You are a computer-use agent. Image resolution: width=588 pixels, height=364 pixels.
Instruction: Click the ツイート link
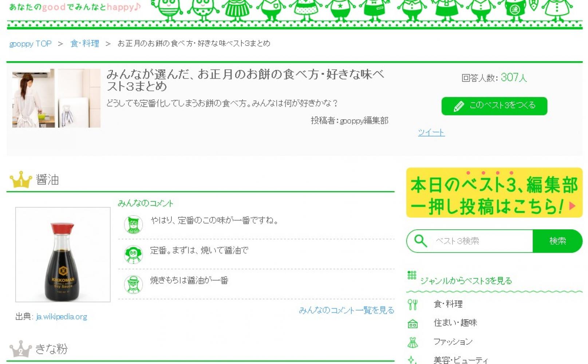(431, 132)
